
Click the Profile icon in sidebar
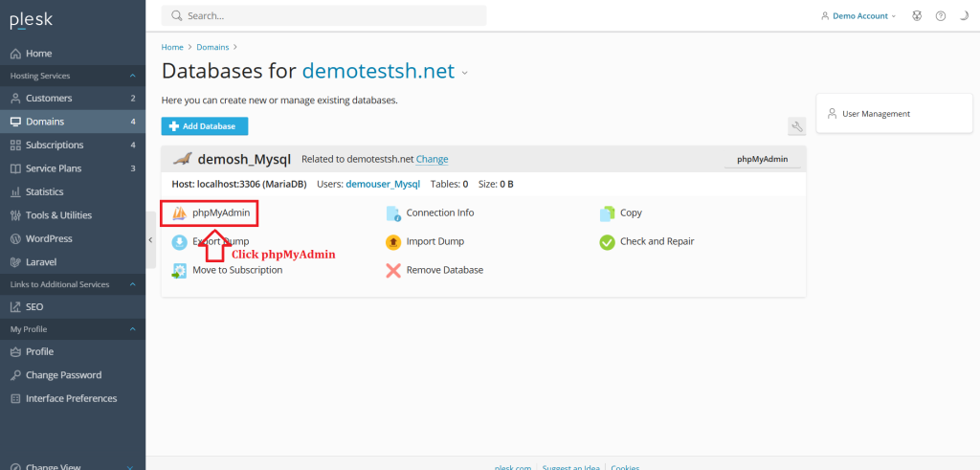click(x=15, y=352)
